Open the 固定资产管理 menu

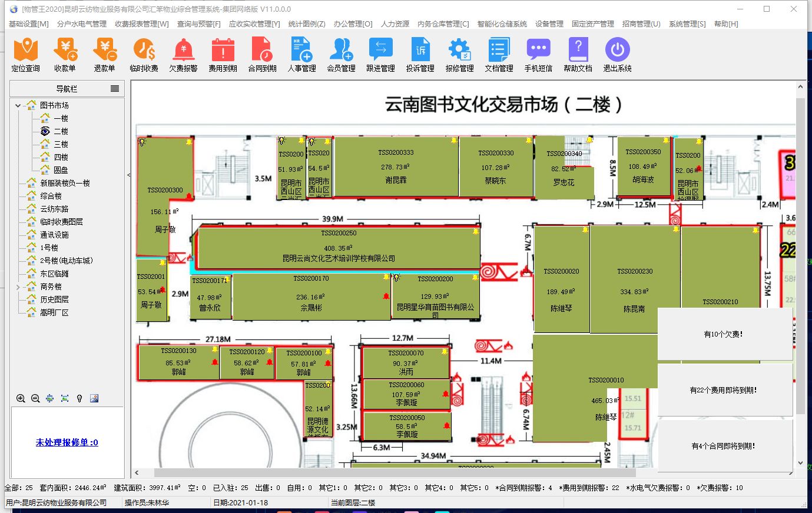pyautogui.click(x=593, y=24)
